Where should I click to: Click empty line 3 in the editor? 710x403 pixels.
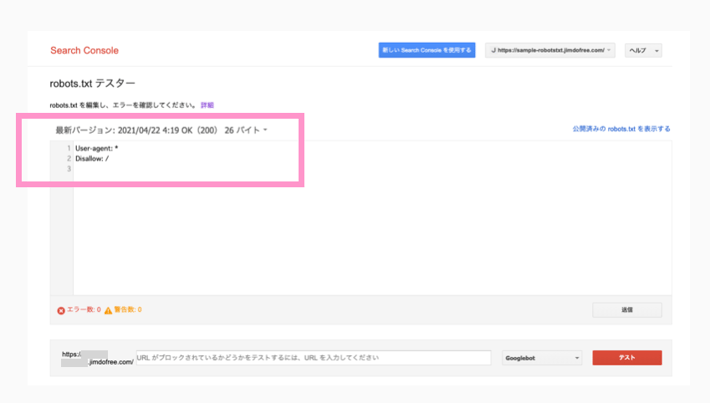tap(371, 169)
